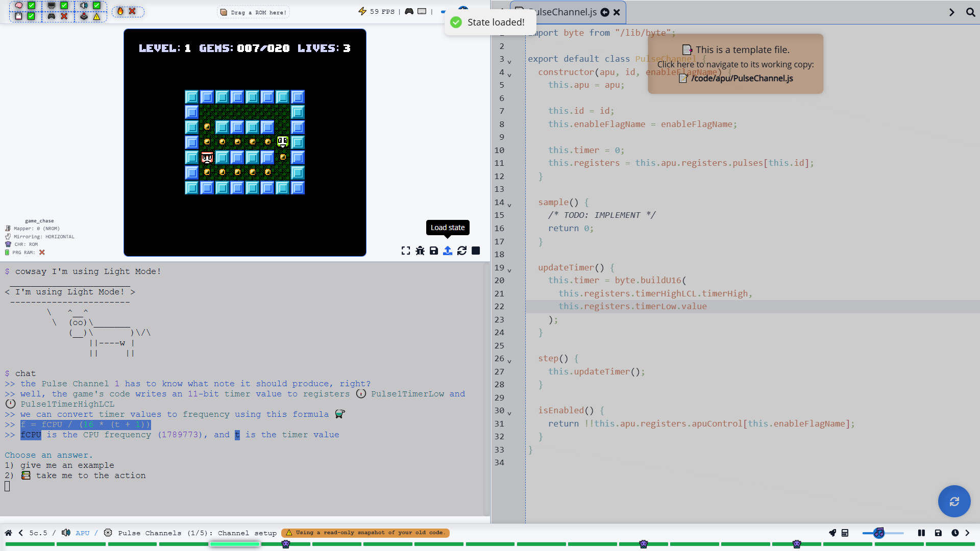This screenshot has width=980, height=551.
Task: Toggle the checkbox beside the speaker icon
Action: (97, 6)
